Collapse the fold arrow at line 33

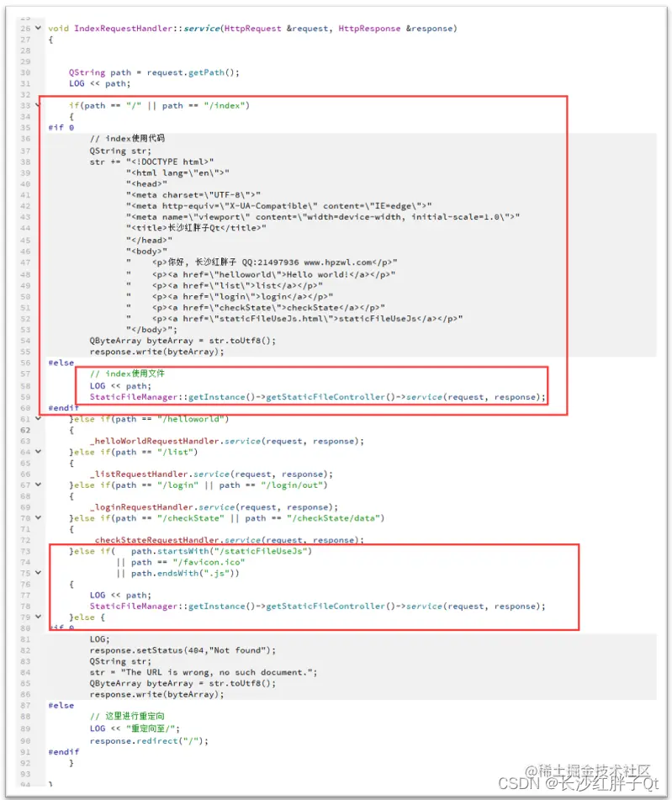tap(37, 106)
